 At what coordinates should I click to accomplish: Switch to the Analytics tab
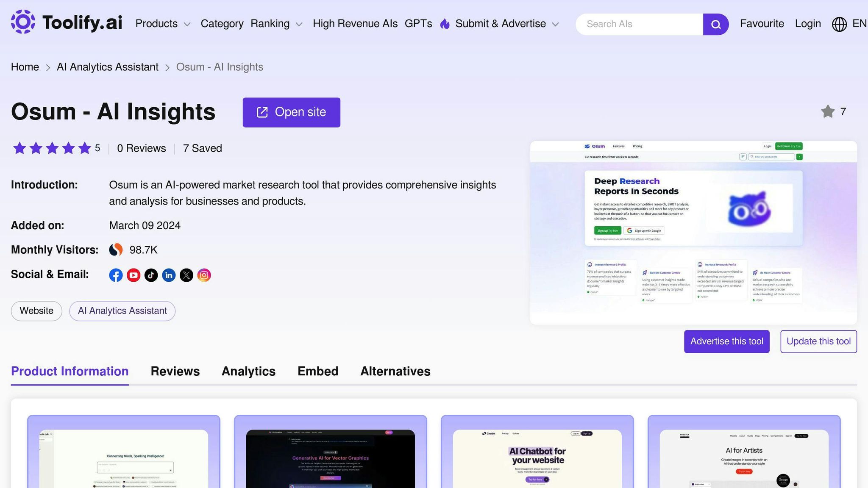click(x=248, y=371)
